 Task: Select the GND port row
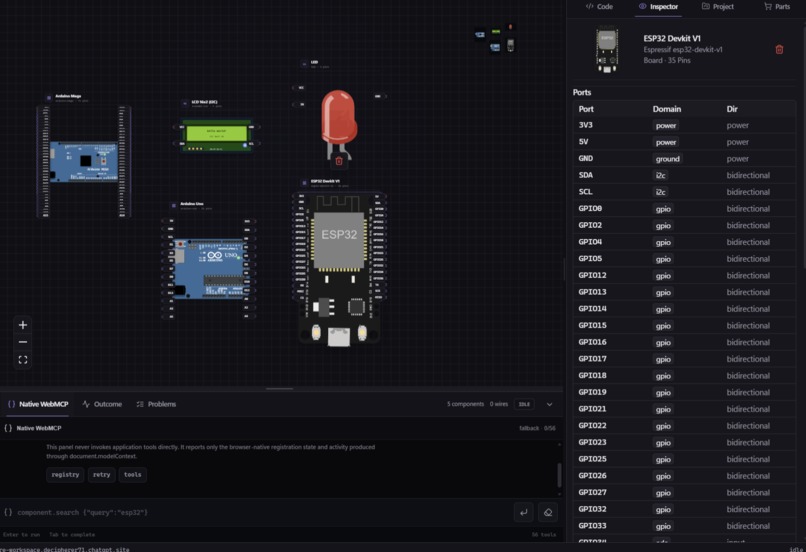(684, 159)
